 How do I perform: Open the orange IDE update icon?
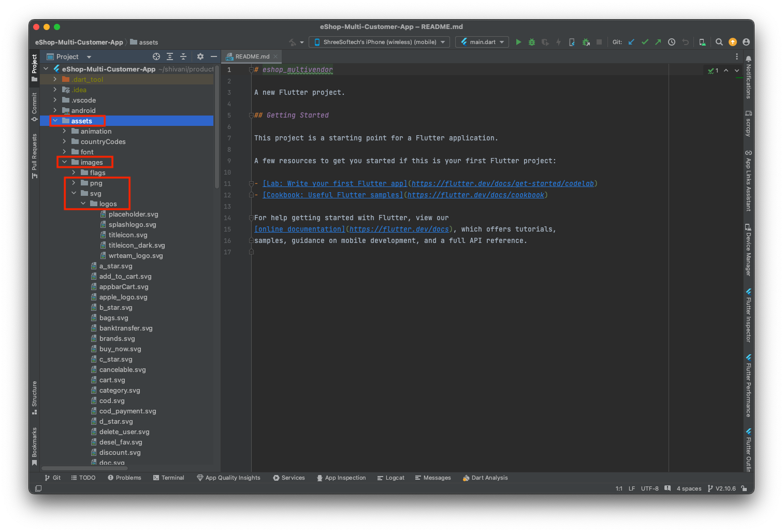(x=733, y=42)
